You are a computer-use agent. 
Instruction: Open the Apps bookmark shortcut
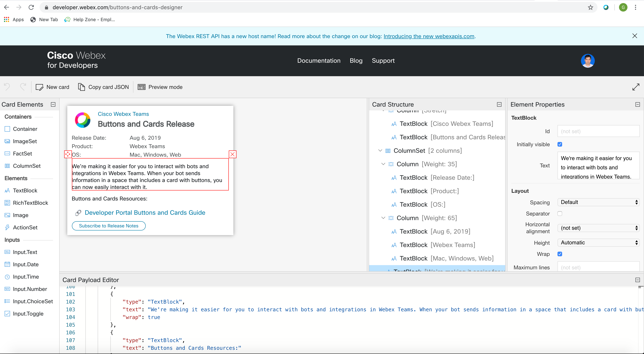14,19
